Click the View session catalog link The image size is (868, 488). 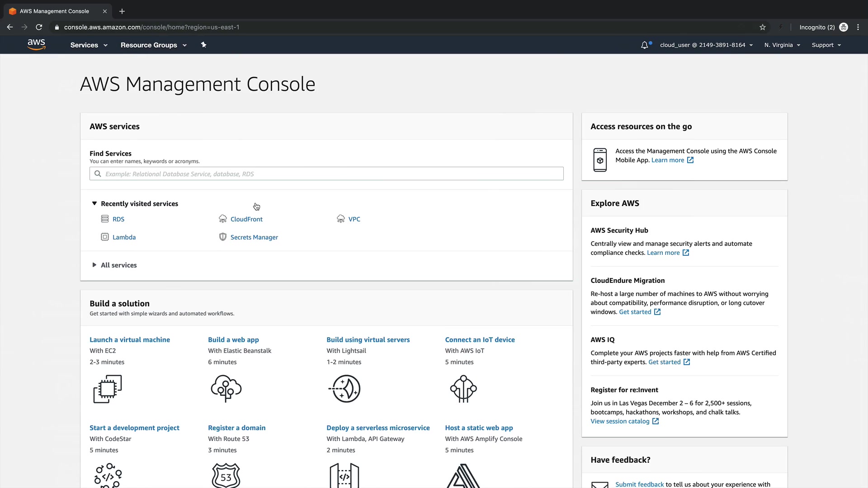(620, 421)
